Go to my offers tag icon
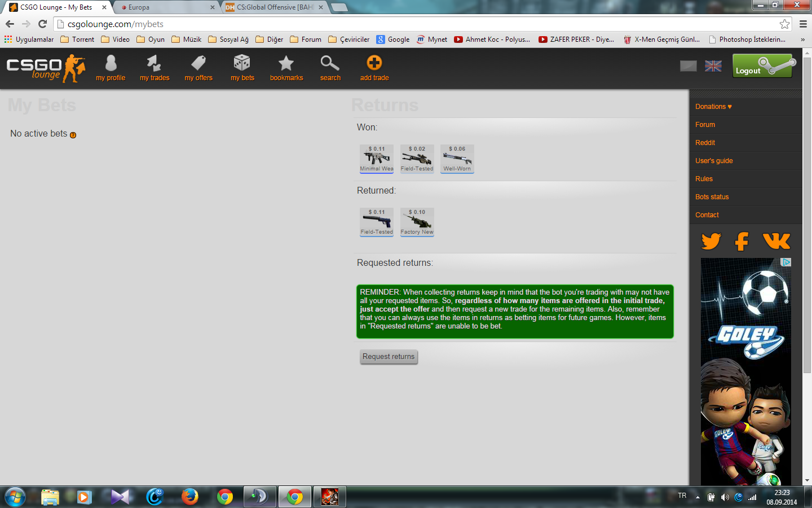The width and height of the screenshot is (812, 508). 198,63
